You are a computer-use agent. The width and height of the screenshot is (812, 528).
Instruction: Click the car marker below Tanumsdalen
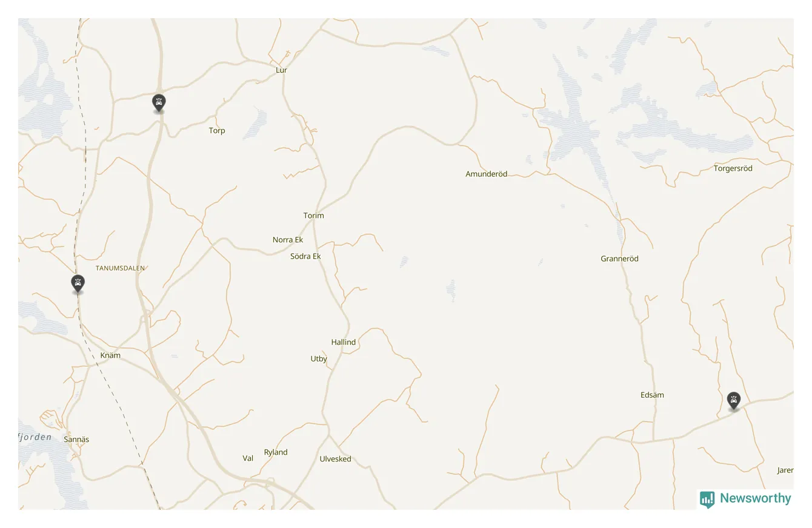(x=78, y=283)
